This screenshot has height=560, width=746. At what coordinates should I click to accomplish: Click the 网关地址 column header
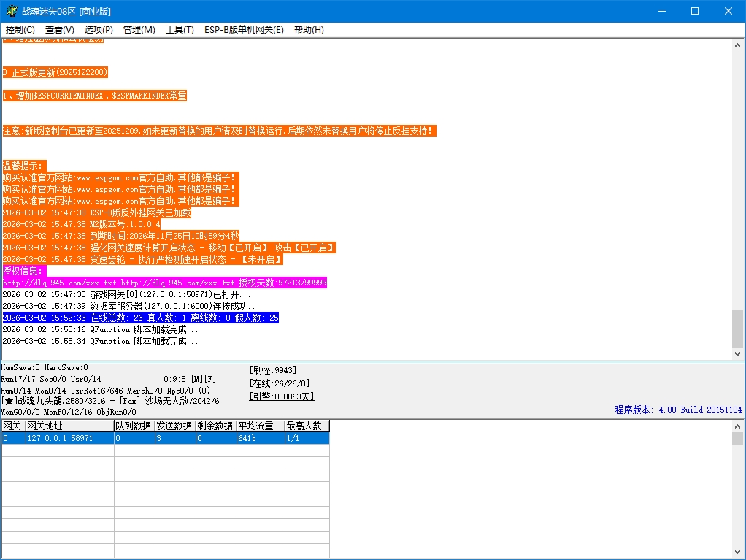click(x=69, y=426)
